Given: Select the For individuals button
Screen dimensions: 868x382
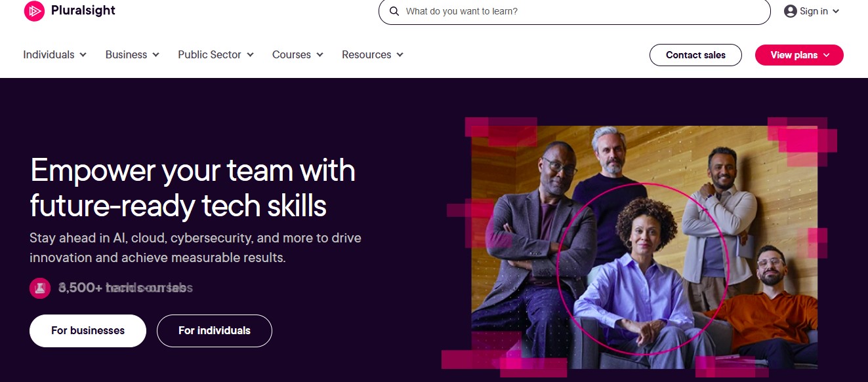Looking at the screenshot, I should [214, 330].
